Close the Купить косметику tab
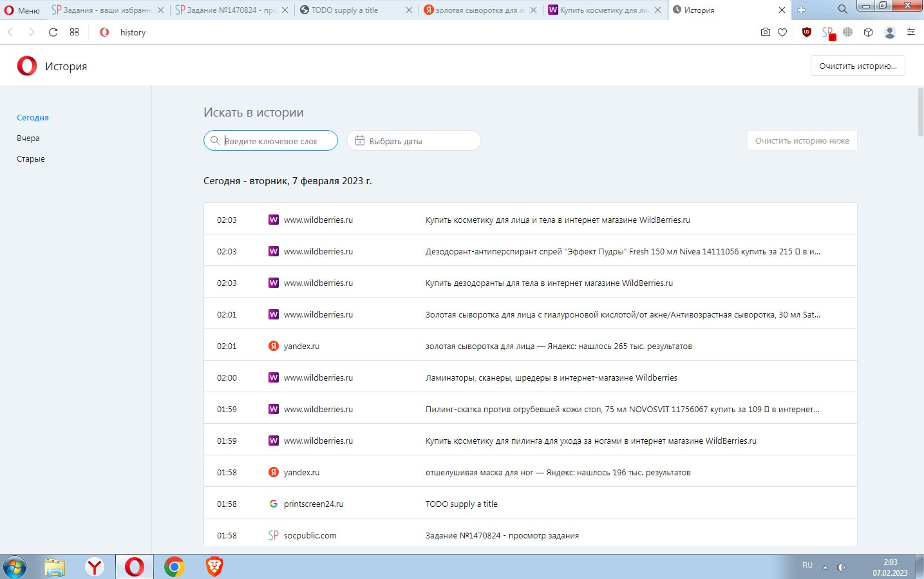 pyautogui.click(x=657, y=10)
